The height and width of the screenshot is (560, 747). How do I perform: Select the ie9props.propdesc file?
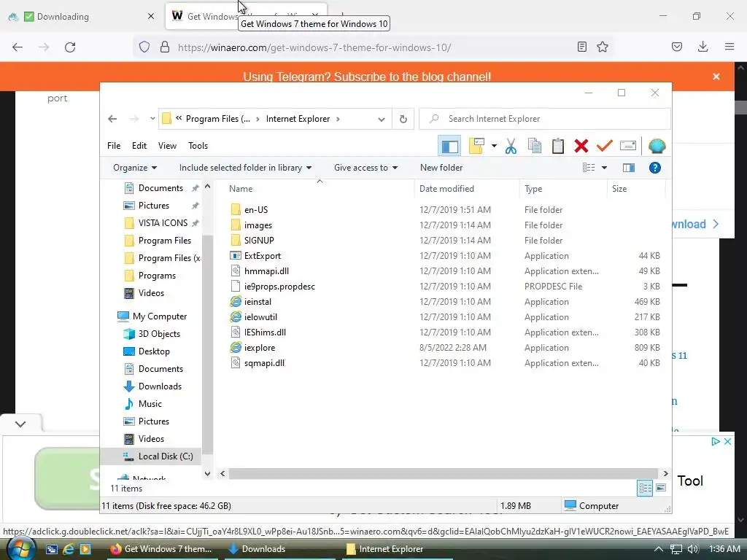click(x=279, y=286)
